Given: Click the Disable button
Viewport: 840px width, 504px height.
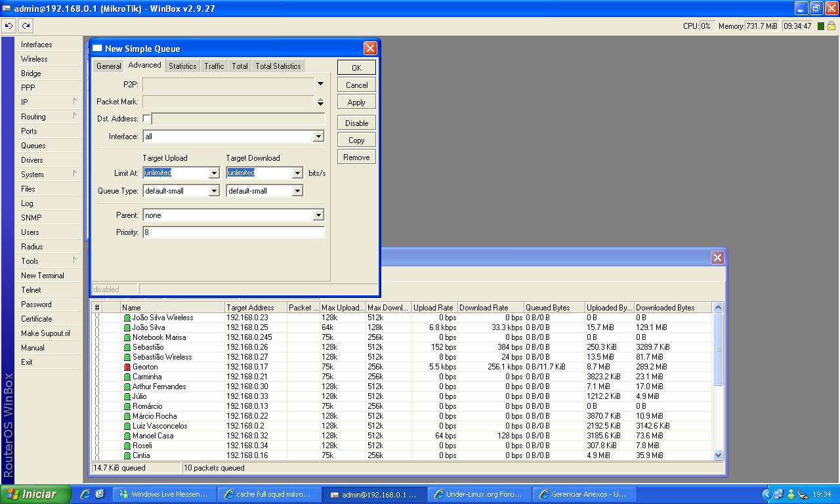Looking at the screenshot, I should click(356, 123).
